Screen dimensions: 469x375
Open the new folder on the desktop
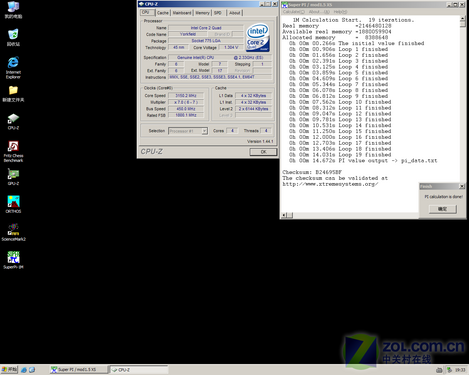(13, 94)
